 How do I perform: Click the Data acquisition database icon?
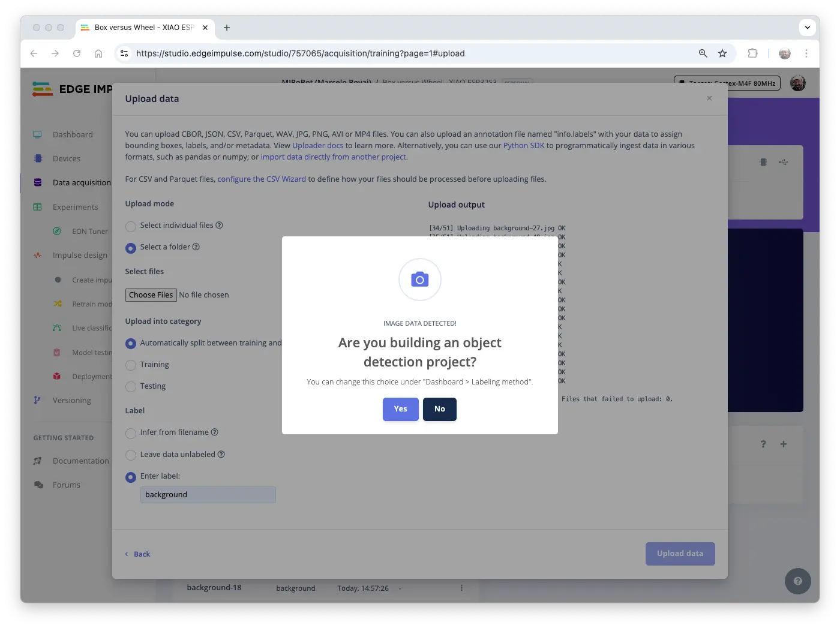click(x=38, y=182)
